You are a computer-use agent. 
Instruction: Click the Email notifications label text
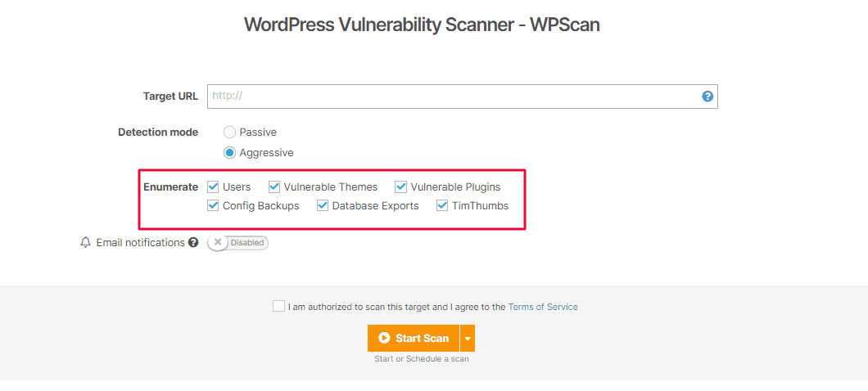click(x=140, y=243)
